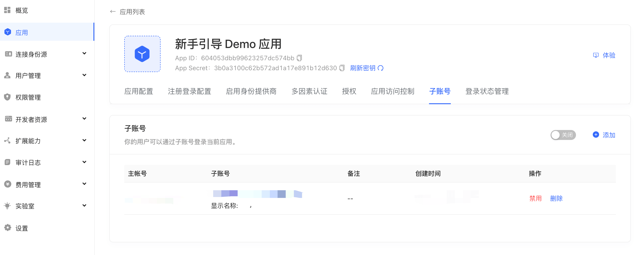
Task: Select the 登录状态管理 tab
Action: pyautogui.click(x=487, y=91)
